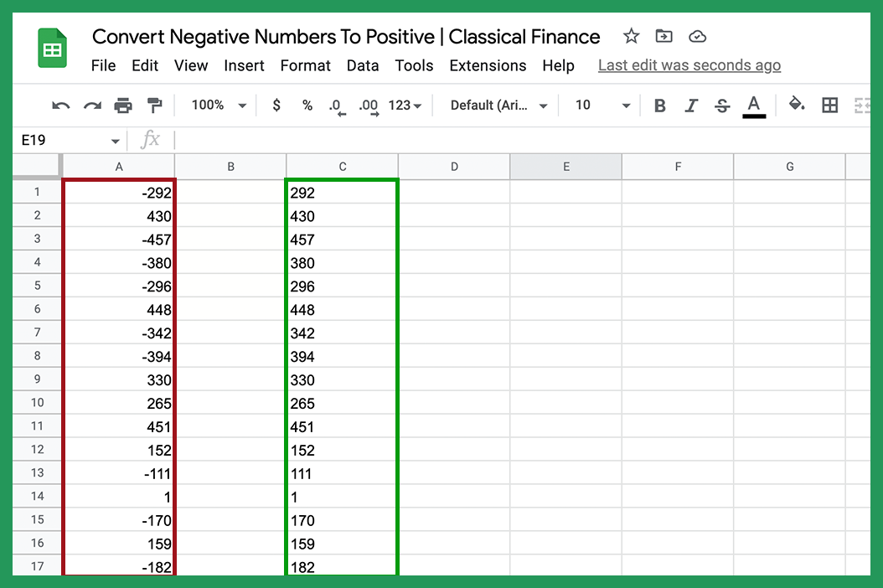Click the Increase decimal places icon
Screen dimensions: 883x588
point(367,105)
